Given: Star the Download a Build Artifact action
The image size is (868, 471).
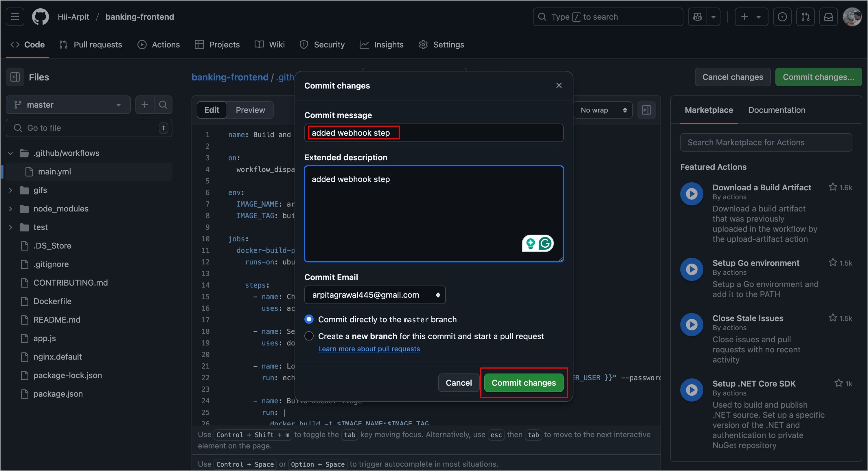Looking at the screenshot, I should (x=833, y=187).
